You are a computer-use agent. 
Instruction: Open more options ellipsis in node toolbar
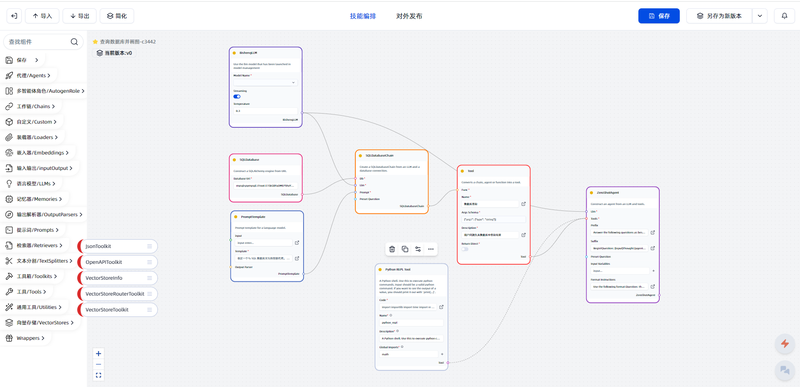(x=431, y=249)
